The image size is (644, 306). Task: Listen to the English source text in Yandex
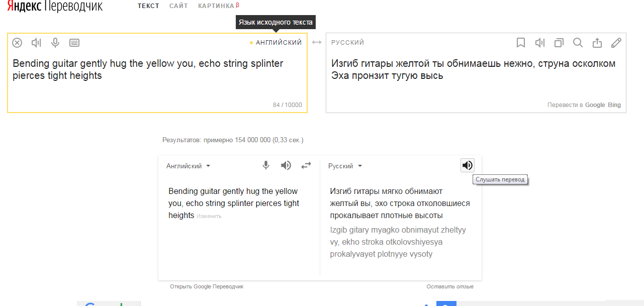36,43
